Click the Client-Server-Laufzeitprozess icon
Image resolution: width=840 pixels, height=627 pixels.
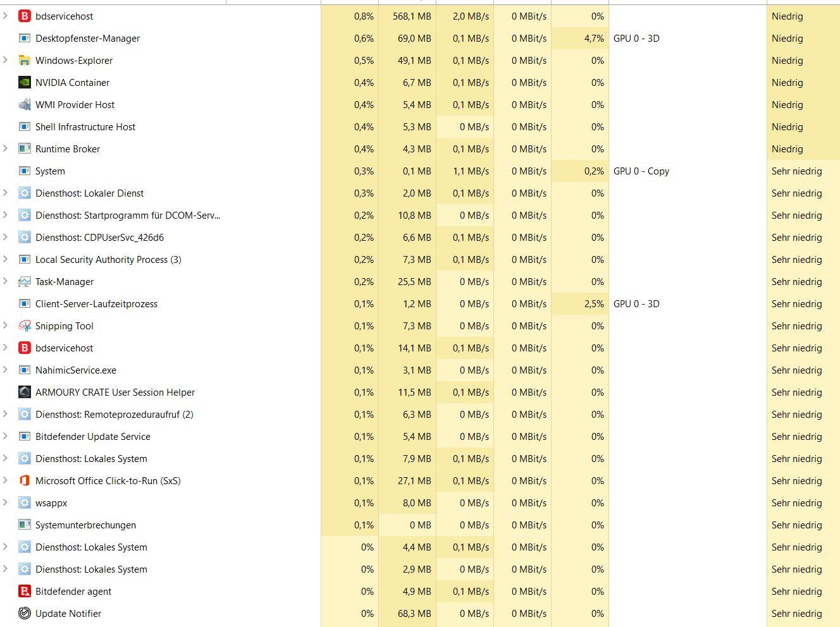(24, 304)
